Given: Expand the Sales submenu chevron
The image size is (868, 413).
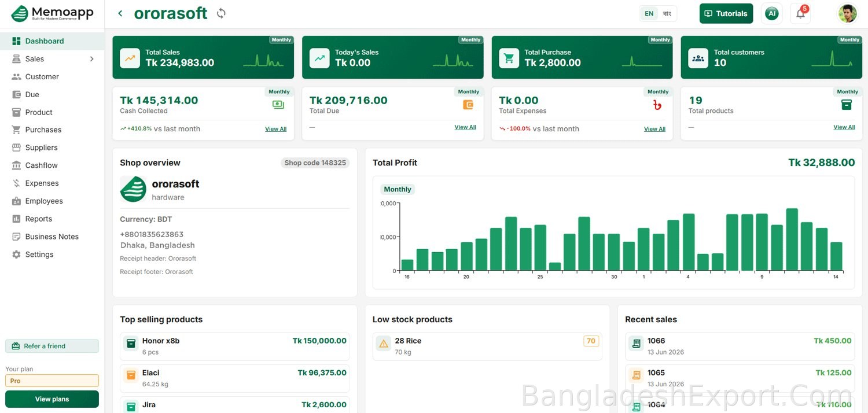Looking at the screenshot, I should point(91,59).
